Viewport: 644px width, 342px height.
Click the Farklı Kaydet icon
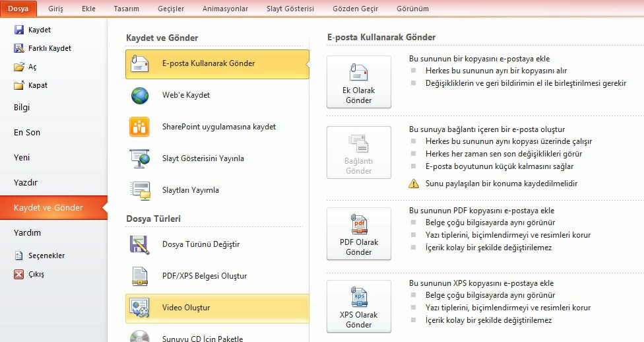point(19,48)
